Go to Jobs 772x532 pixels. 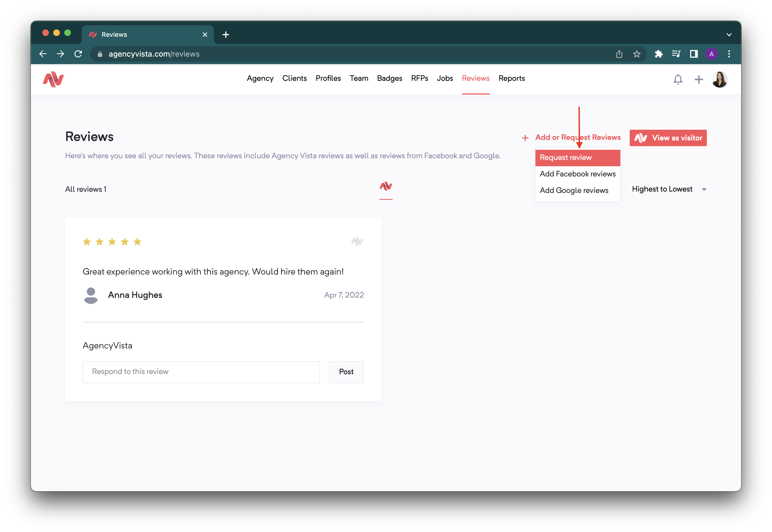(x=445, y=78)
